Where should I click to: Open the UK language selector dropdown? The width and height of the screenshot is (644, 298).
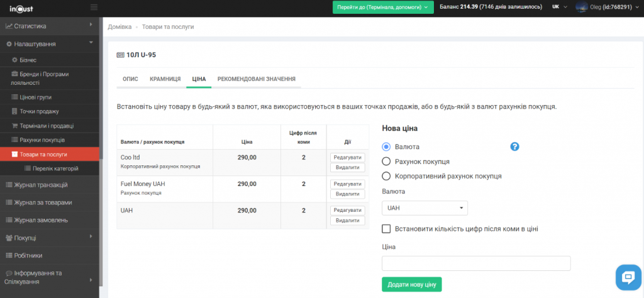pyautogui.click(x=558, y=7)
